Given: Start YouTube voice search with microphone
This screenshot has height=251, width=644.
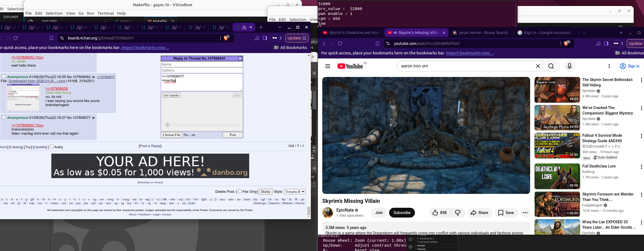Looking at the screenshot, I should coord(570,66).
